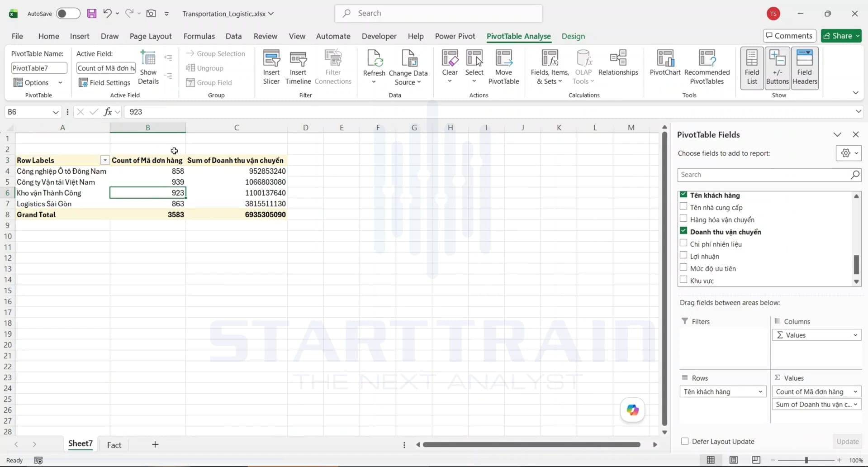Open the Power Pivot tab
Viewport: 868px width, 467px height.
455,36
